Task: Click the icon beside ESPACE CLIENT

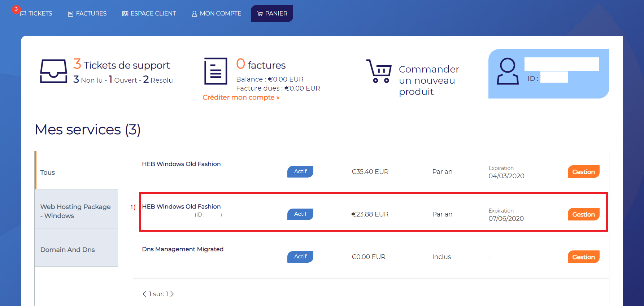Action: click(x=125, y=14)
